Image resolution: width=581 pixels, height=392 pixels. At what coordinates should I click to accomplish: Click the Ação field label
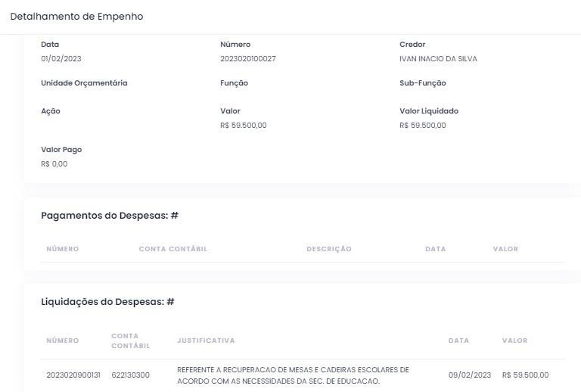click(51, 111)
